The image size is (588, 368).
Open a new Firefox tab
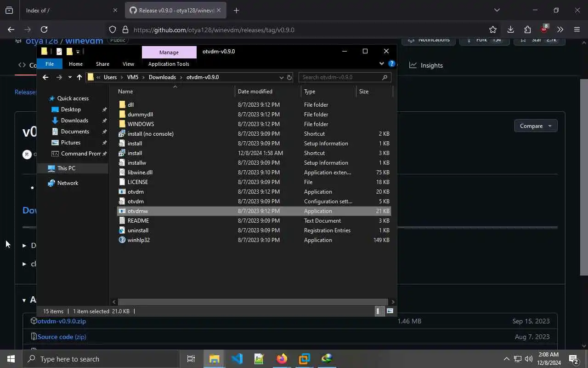pyautogui.click(x=236, y=10)
